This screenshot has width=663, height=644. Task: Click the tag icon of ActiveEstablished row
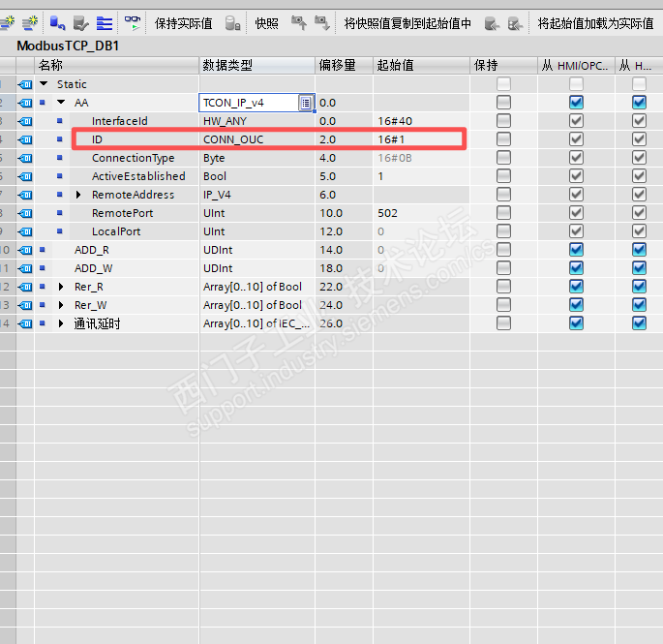[25, 176]
